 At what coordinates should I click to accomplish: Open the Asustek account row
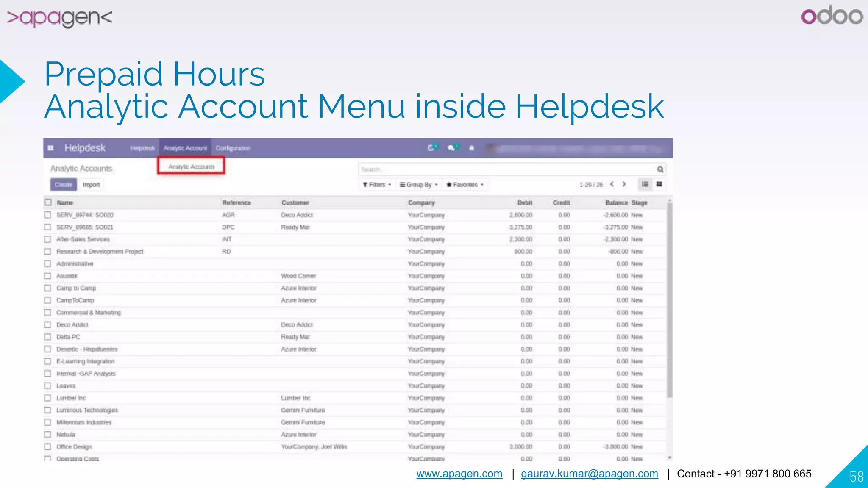pyautogui.click(x=356, y=276)
